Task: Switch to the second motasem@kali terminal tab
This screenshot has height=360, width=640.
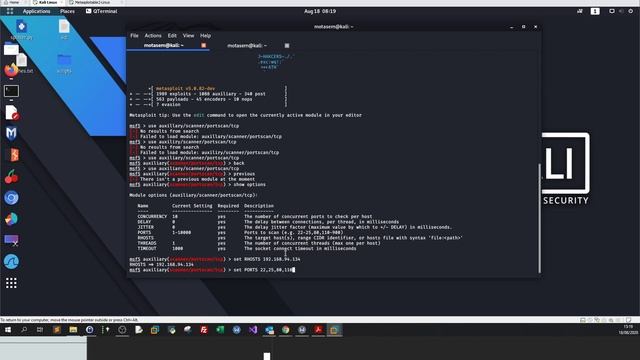Action: 247,45
